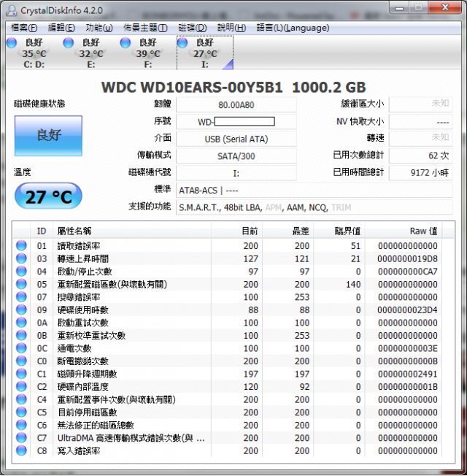Click the 緩衝區大小 value 未知
This screenshot has height=476, width=467.
[x=421, y=104]
